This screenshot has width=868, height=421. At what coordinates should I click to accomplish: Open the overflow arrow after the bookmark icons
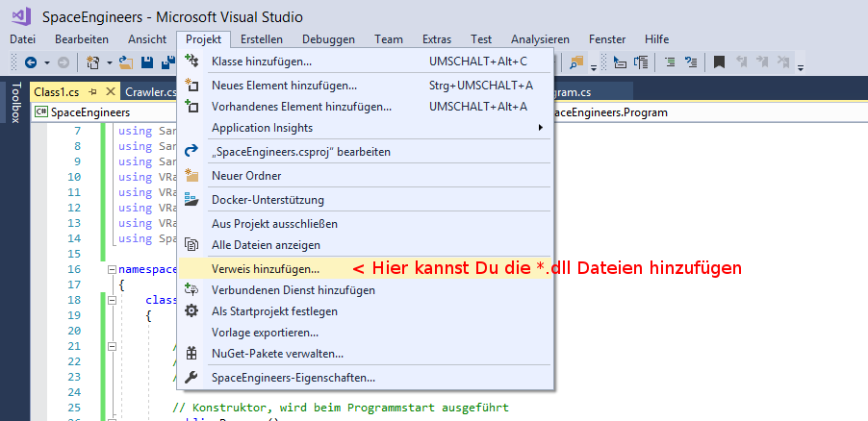tap(801, 68)
